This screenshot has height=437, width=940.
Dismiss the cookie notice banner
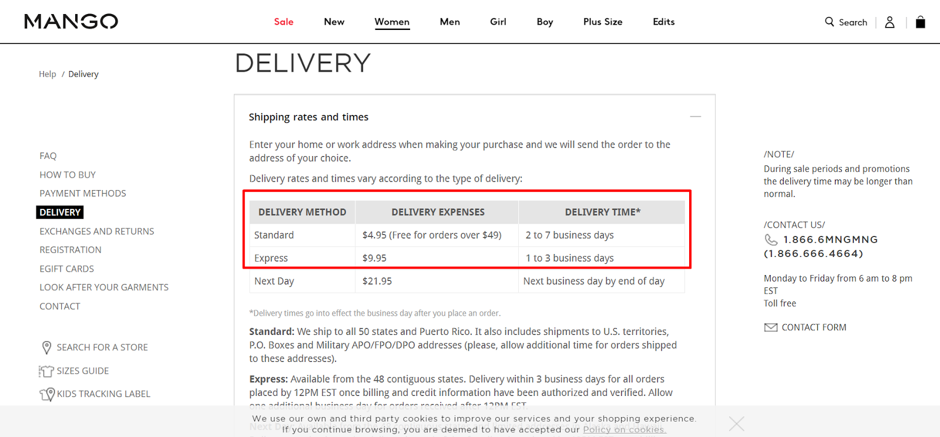[737, 424]
